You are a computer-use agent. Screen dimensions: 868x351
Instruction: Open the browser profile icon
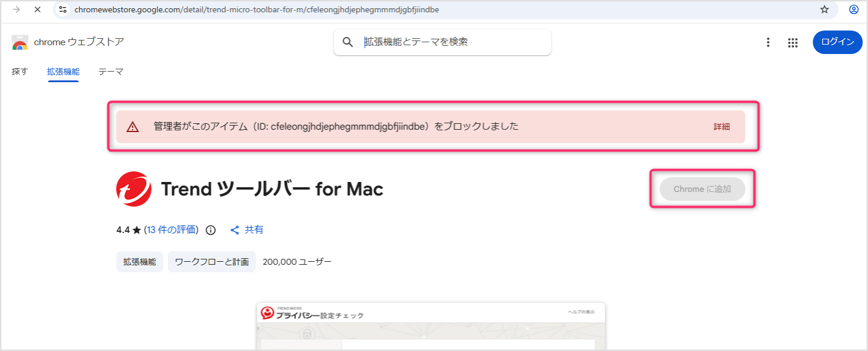(854, 9)
